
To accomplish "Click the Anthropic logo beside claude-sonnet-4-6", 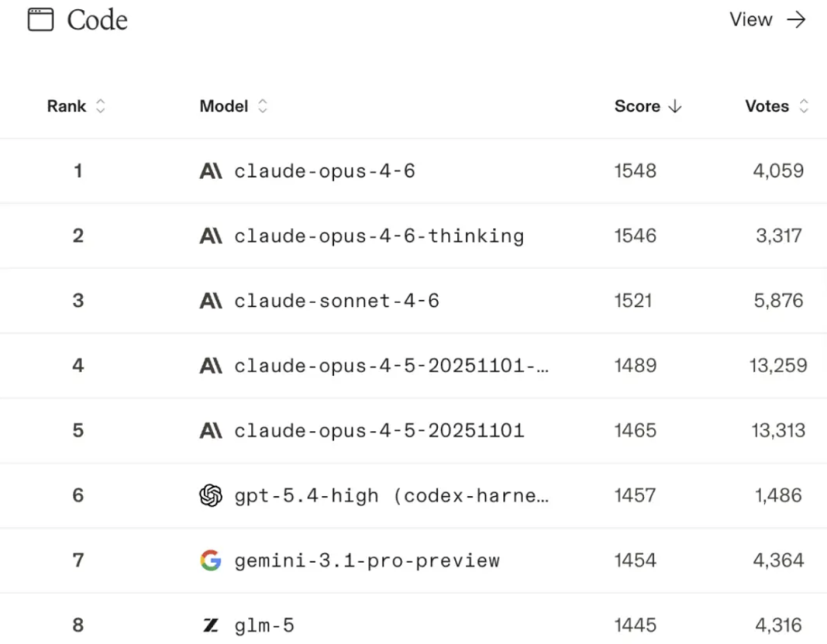I will 211,301.
